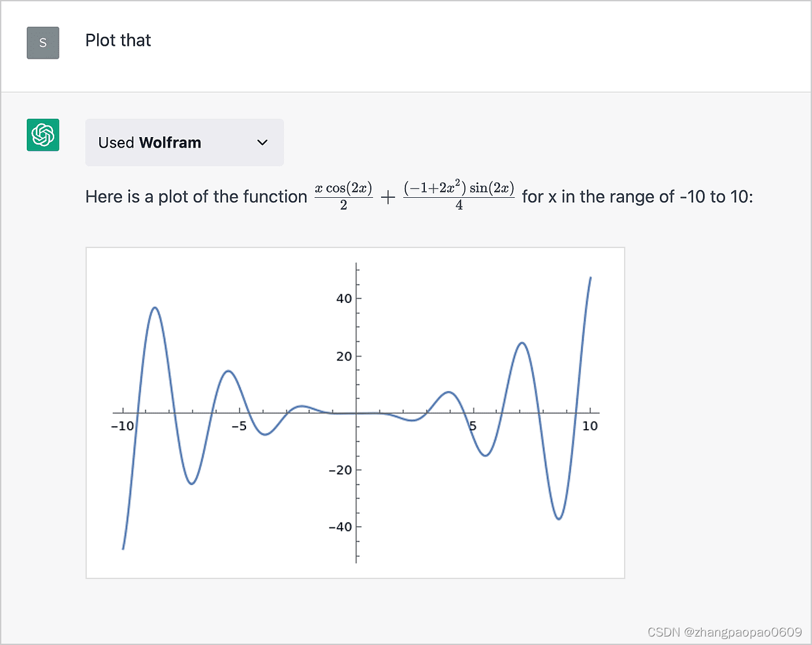Screen dimensions: 812x645
Task: Click the 10 label on the x-axis
Action: pos(590,426)
